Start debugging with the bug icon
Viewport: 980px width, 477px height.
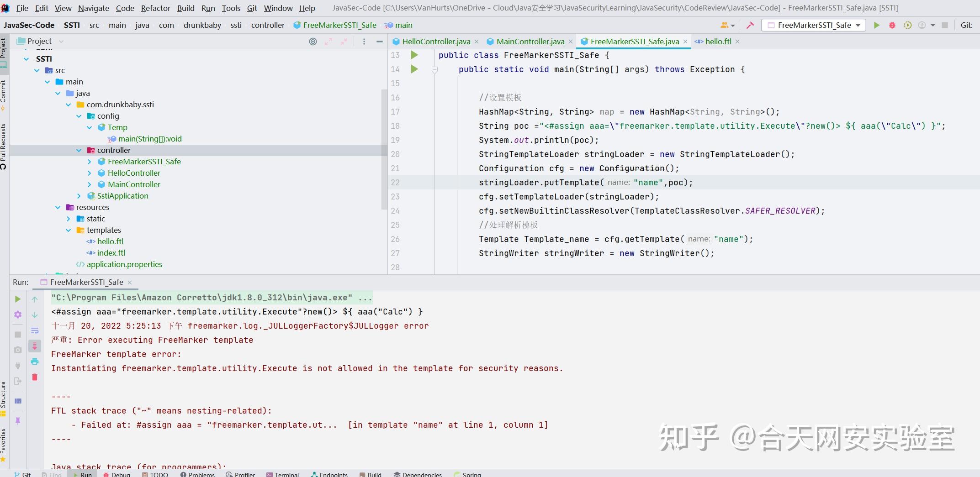pos(892,25)
